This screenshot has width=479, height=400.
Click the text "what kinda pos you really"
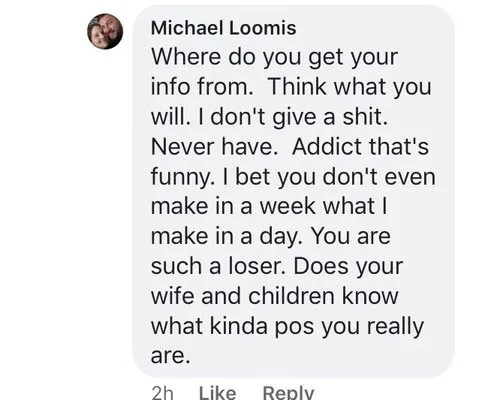[287, 327]
